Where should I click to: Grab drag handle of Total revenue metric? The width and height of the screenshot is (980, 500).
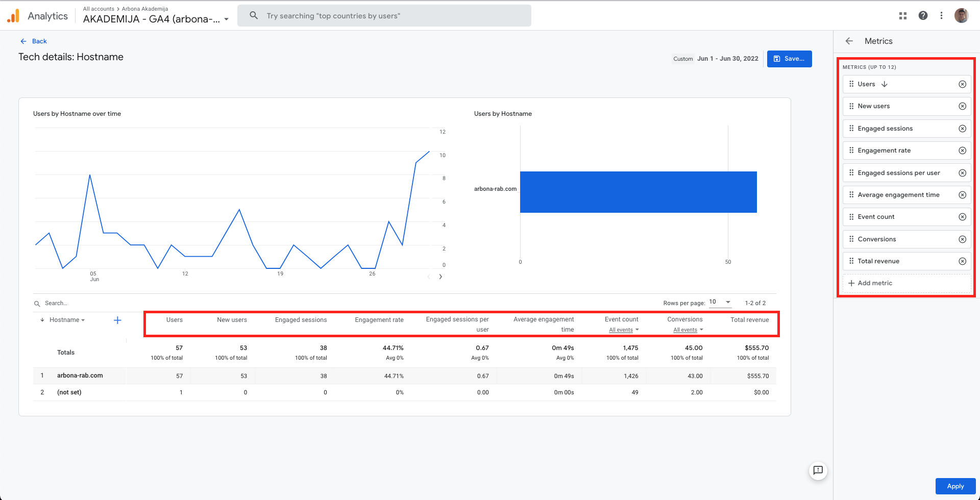pos(851,261)
